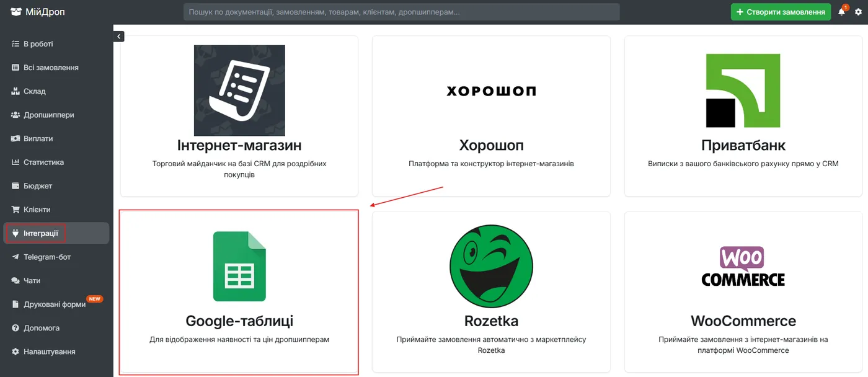868x377 pixels.
Task: Open Telegram-бот menu item
Action: (x=56, y=257)
